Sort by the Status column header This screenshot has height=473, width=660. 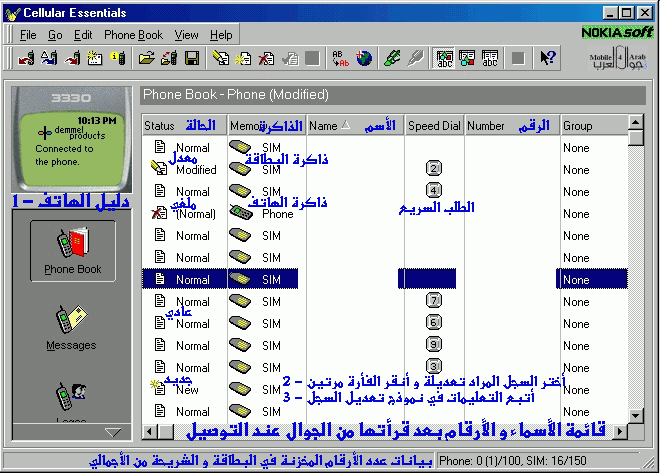[184, 125]
